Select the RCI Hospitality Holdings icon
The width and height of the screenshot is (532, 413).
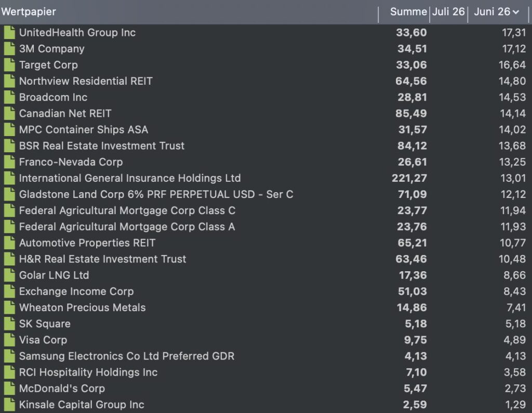pyautogui.click(x=9, y=372)
